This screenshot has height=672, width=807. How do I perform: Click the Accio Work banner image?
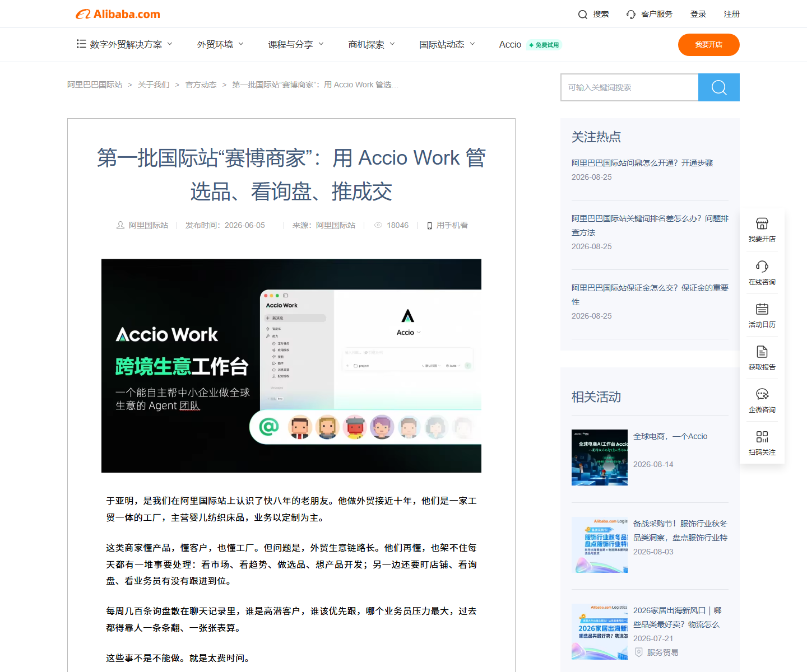pos(291,366)
